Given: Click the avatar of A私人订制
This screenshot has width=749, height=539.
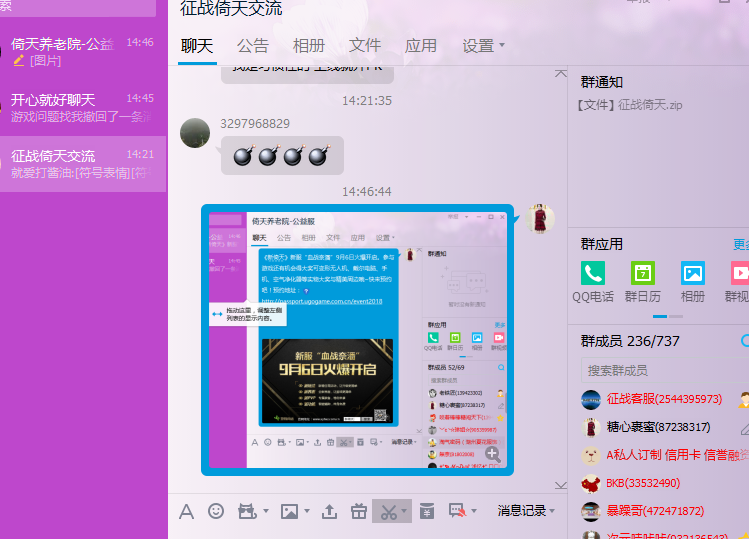Looking at the screenshot, I should (591, 455).
